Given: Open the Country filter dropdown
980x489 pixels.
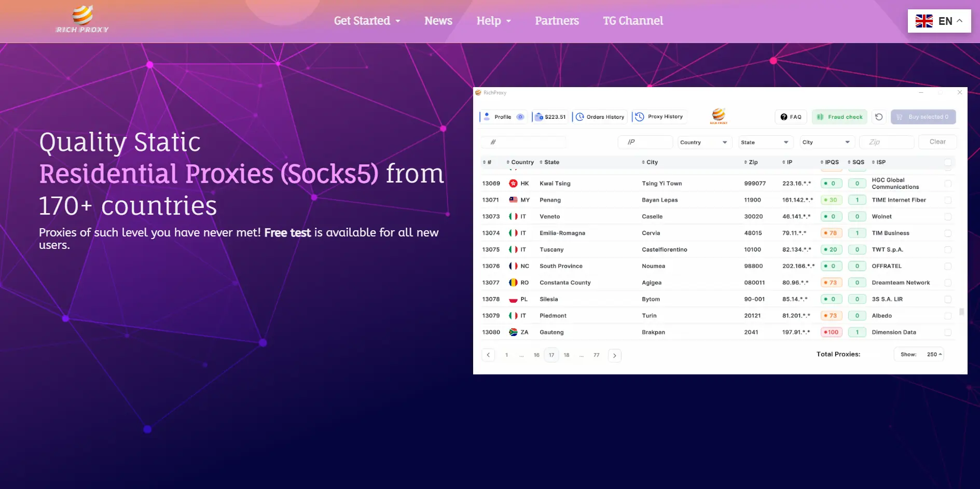Looking at the screenshot, I should coord(705,142).
